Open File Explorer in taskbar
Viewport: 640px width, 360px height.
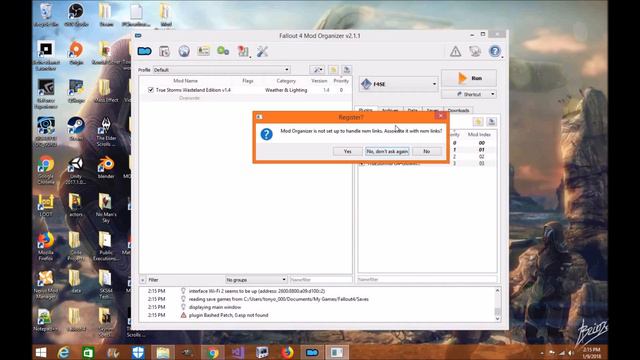[162, 353]
